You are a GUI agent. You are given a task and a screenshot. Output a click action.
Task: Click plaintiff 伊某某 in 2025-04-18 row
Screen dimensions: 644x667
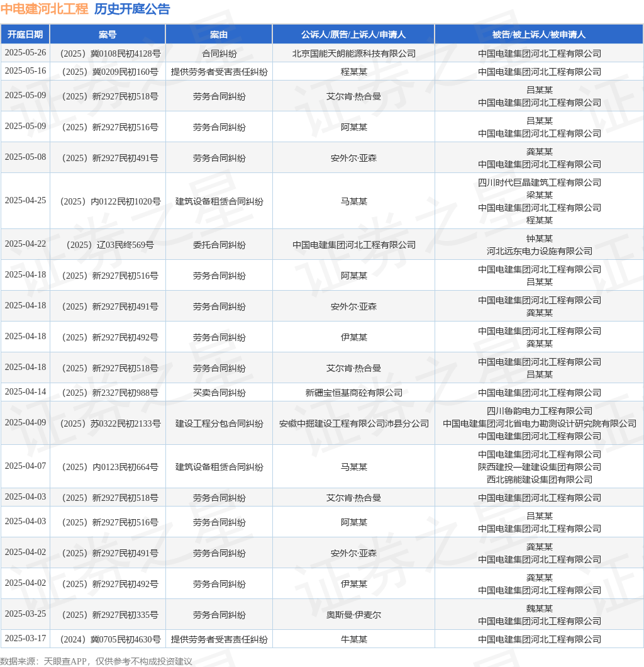[353, 337]
